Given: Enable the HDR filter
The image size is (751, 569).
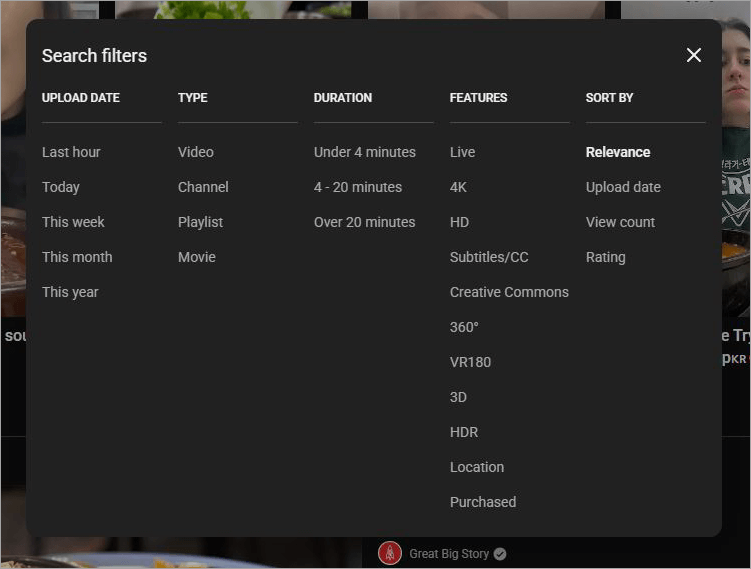Looking at the screenshot, I should coord(464,432).
